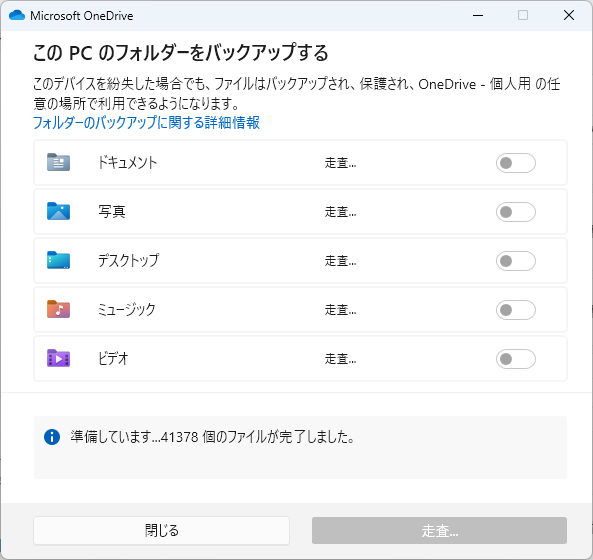The width and height of the screenshot is (593, 560).
Task: Enable backup switch for 写真
Action: (515, 212)
